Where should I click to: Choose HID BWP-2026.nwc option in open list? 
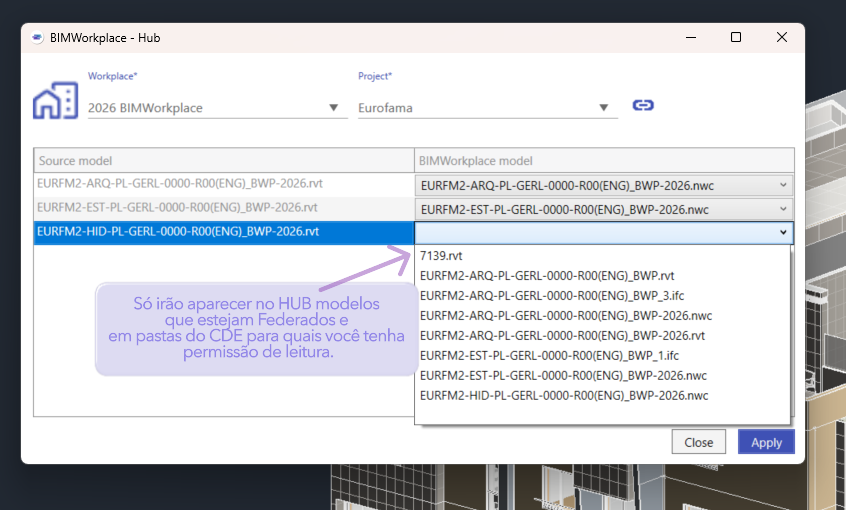point(602,396)
